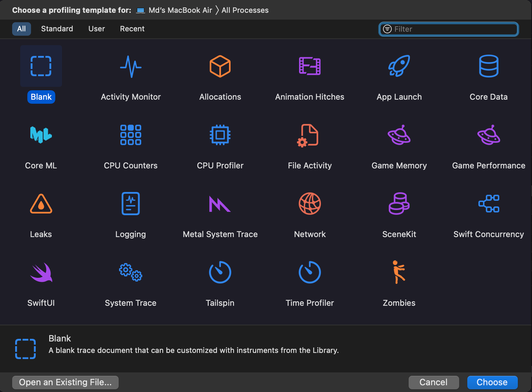The image size is (532, 392).
Task: Switch to the Standard tab
Action: (57, 29)
